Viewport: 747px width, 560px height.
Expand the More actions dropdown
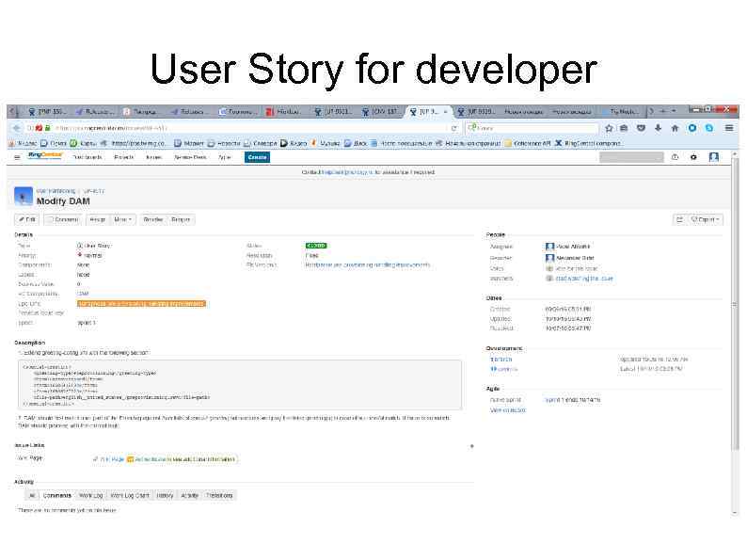122,219
